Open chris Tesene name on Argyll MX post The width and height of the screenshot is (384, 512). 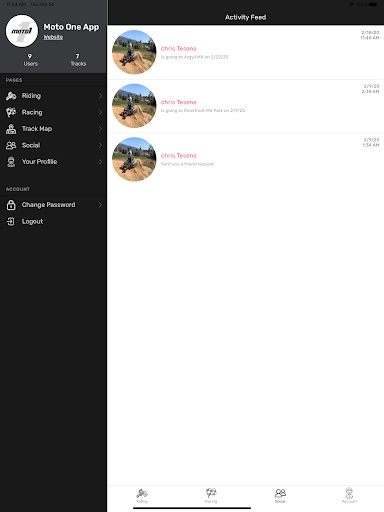click(x=179, y=49)
